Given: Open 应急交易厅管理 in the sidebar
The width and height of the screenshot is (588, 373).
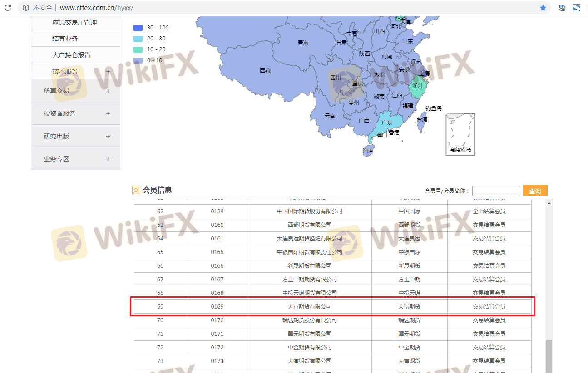Looking at the screenshot, I should point(74,22).
